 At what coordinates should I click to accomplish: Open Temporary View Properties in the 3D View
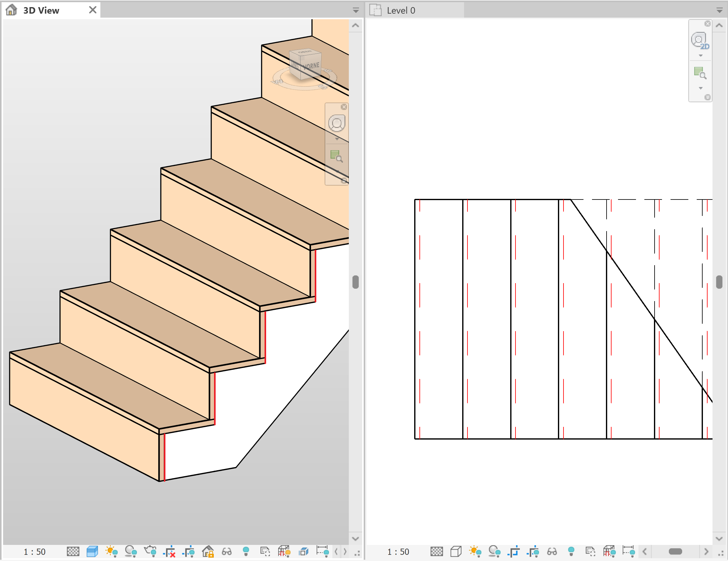click(265, 552)
